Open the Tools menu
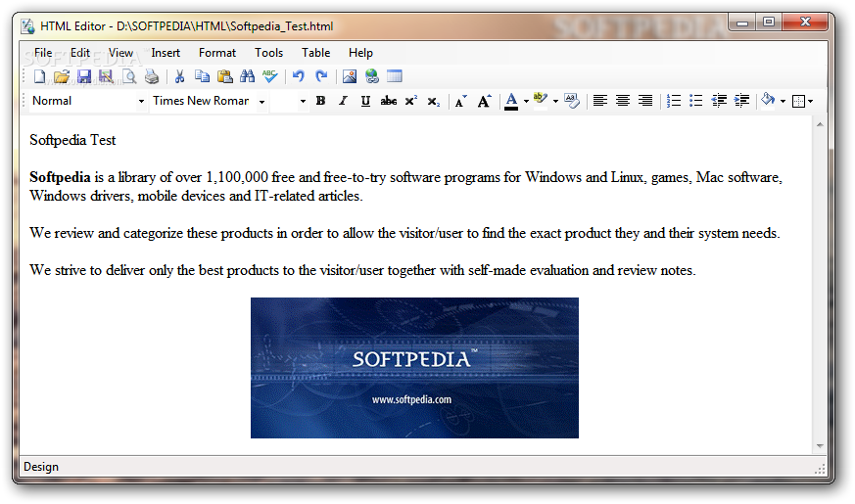This screenshot has height=504, width=855. [x=268, y=53]
